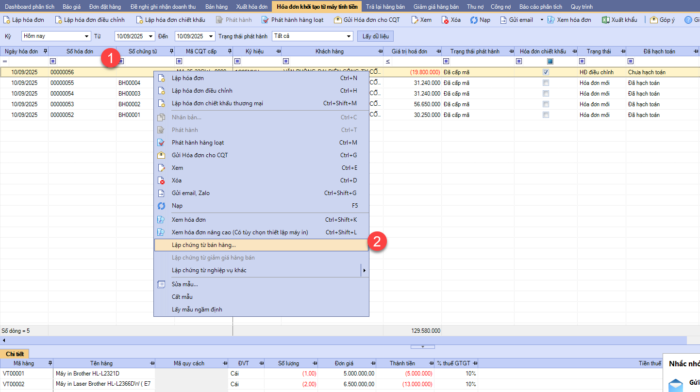
Task: Switch to Trả lại hàng bán tab
Action: pos(385,7)
